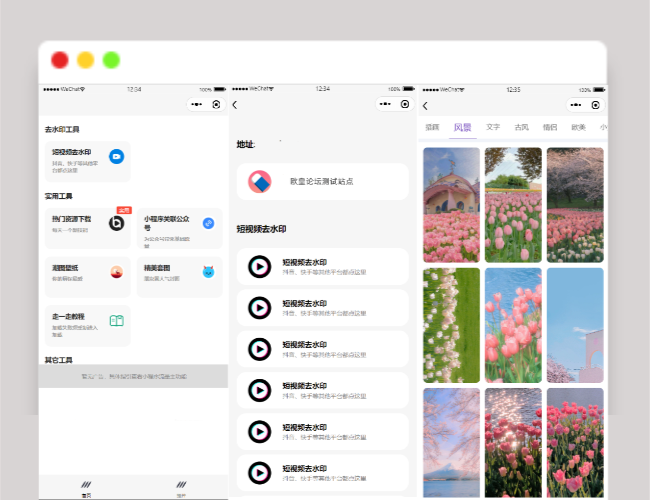
Task: Tap the 首页 bottom navigation icon
Action: pyautogui.click(x=86, y=485)
